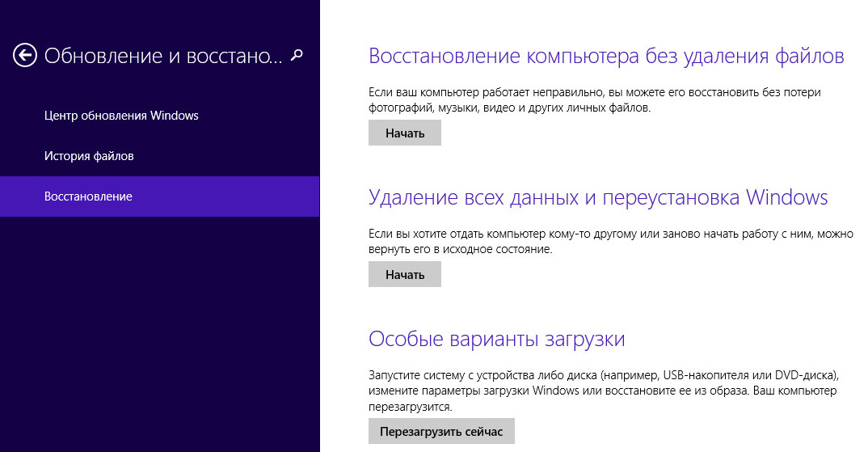Click empty dark navigation area below Восстановление

(x=159, y=340)
